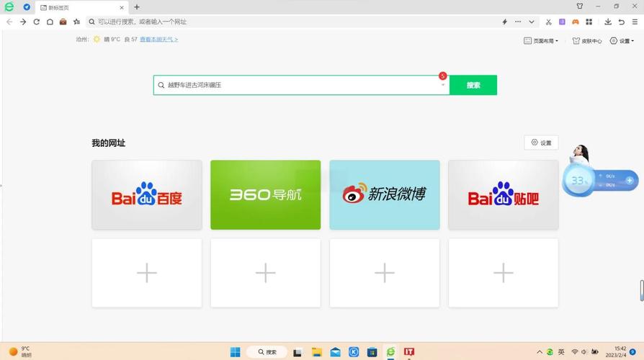
Task: Open 设置 button beside 我的网址
Action: coord(541,143)
